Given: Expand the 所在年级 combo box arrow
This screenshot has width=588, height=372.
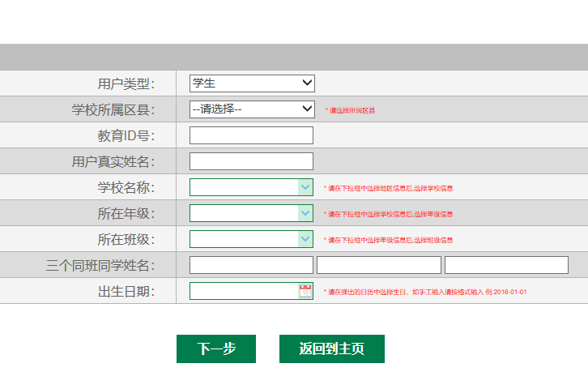Looking at the screenshot, I should point(305,213).
